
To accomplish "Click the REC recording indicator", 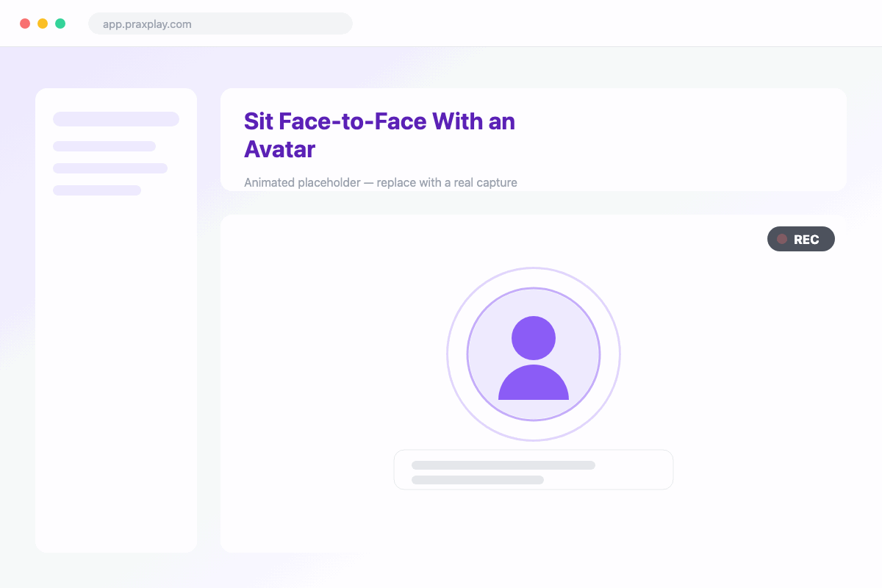I will pyautogui.click(x=801, y=239).
